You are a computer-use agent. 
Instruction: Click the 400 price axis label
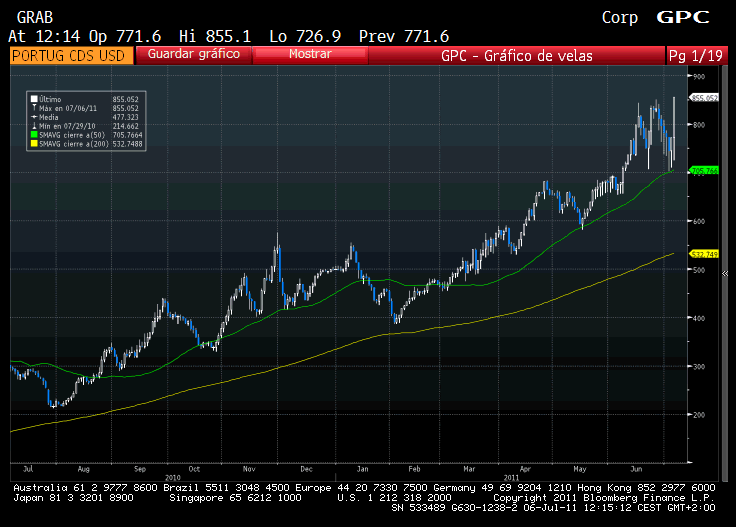click(698, 318)
